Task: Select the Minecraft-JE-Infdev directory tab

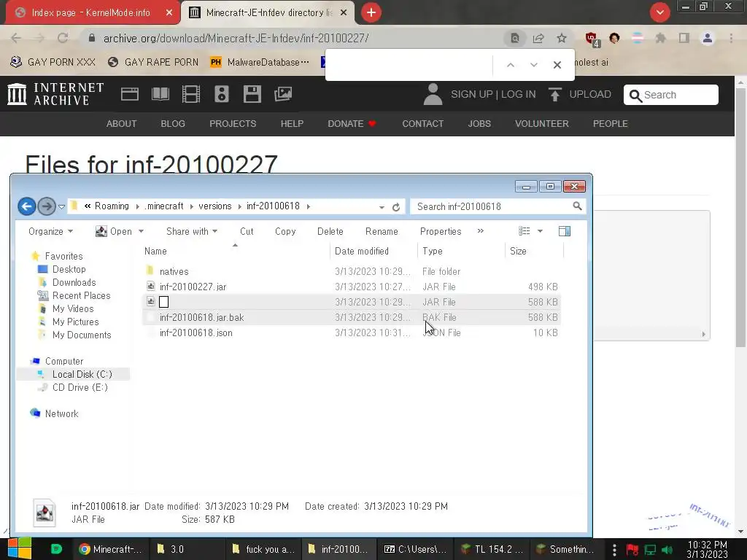Action: point(268,12)
